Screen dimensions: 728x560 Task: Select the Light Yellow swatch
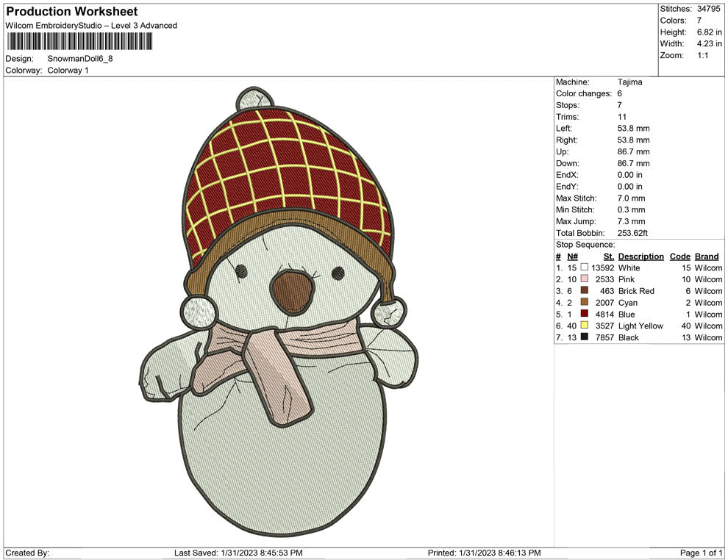pos(583,326)
